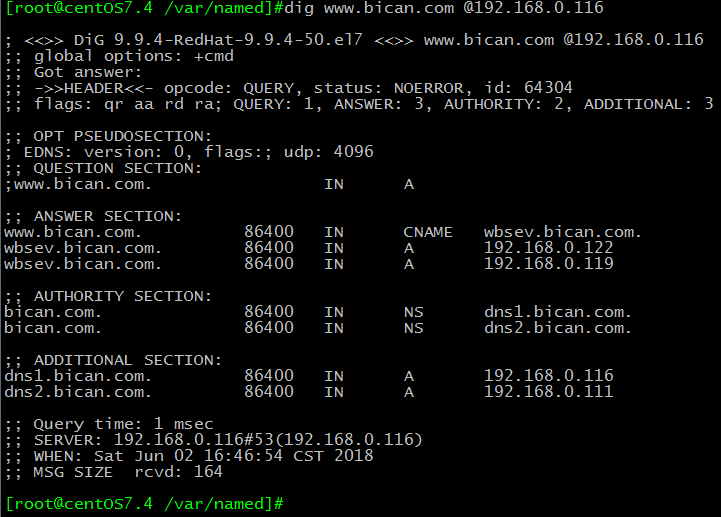721x517 pixels.
Task: Click the wbsev.bican.com. CNAME target
Action: pos(562,232)
